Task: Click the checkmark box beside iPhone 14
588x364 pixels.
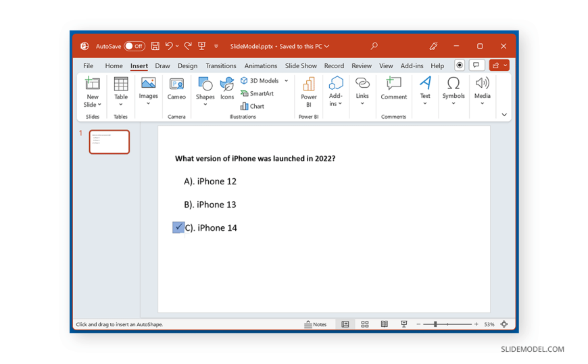Action: (x=178, y=228)
